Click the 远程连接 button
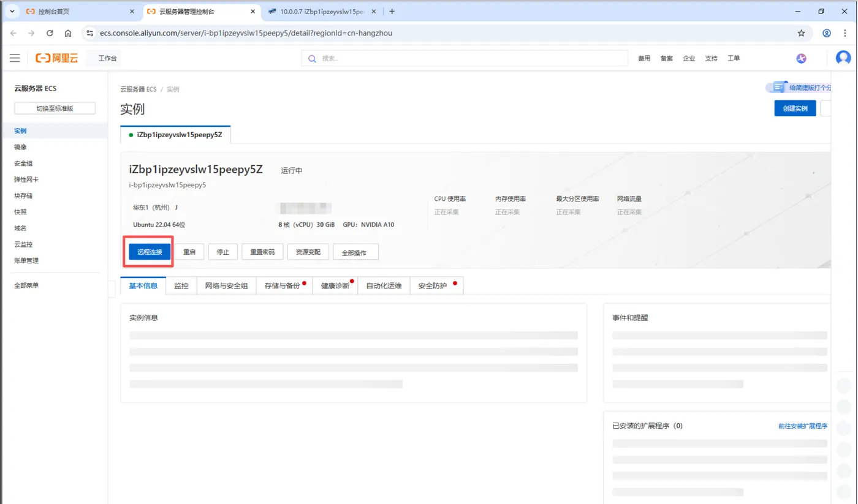Viewport: 858px width, 504px height. pos(150,252)
